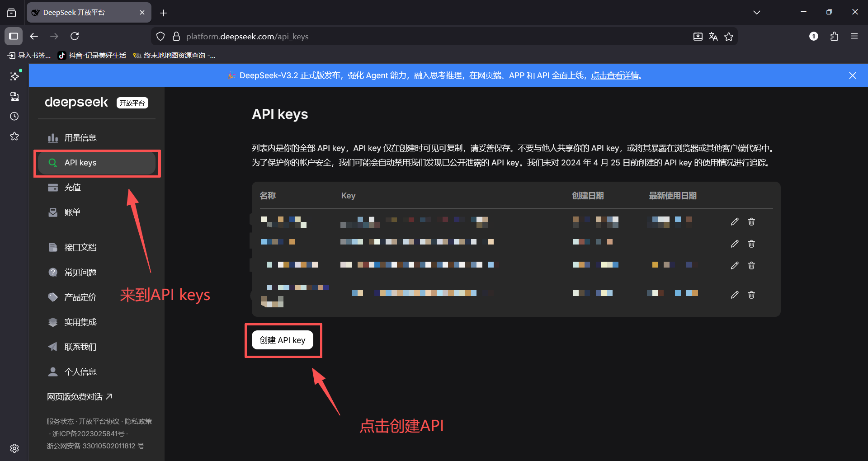
Task: Click the layers icon beside 实用集成
Action: pos(53,322)
